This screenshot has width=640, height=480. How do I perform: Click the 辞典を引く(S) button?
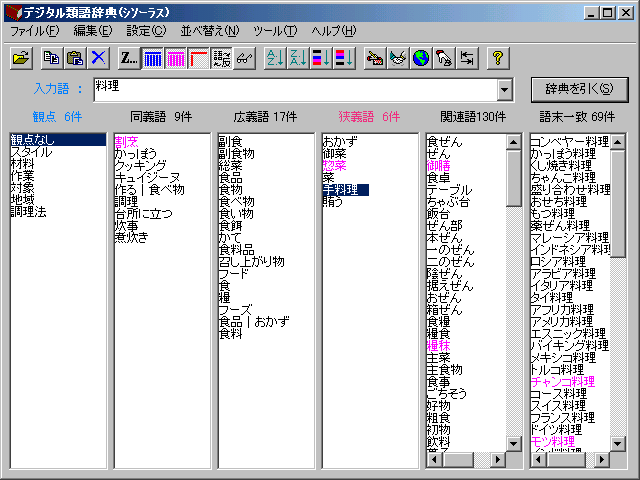[580, 89]
